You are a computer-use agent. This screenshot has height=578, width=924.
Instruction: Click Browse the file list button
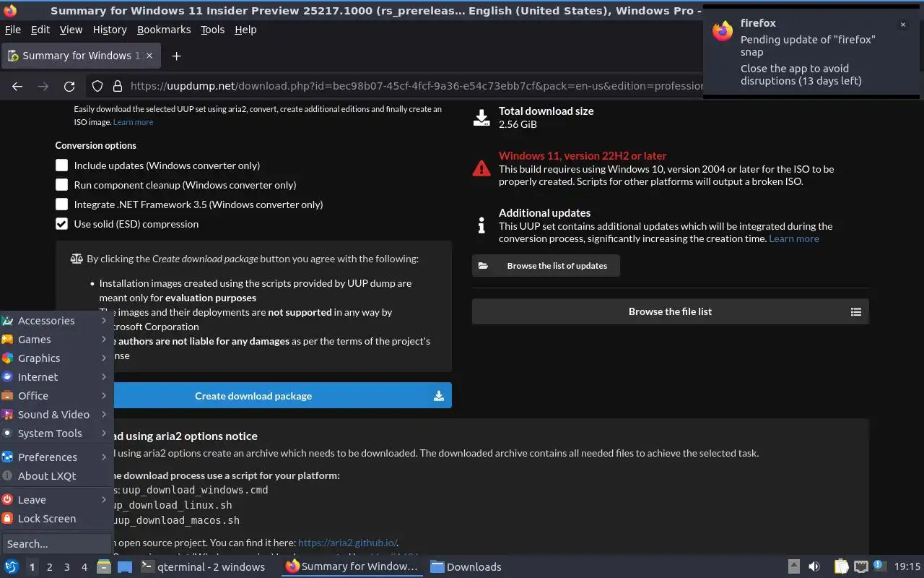tap(671, 311)
